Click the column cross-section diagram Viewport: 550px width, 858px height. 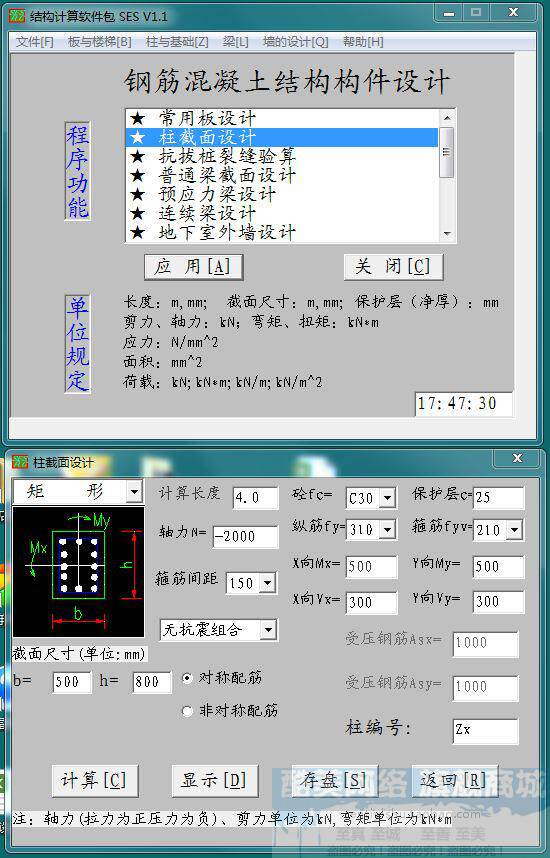[x=78, y=572]
